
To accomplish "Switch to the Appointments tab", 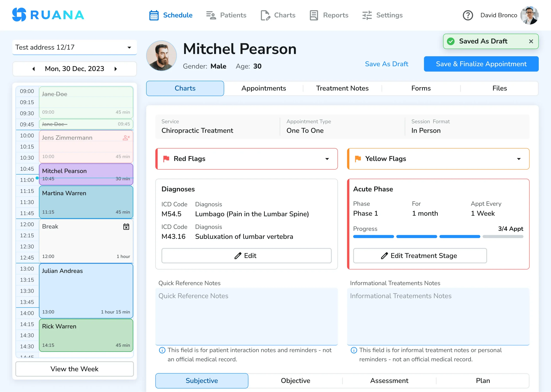I will pyautogui.click(x=263, y=88).
